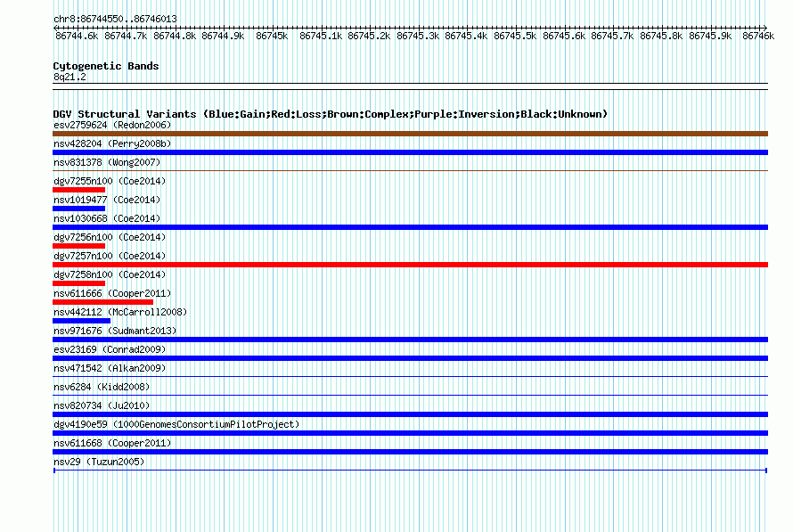Click the blue nsv611668 gain bar
The width and height of the screenshot is (793, 532).
[x=410, y=452]
